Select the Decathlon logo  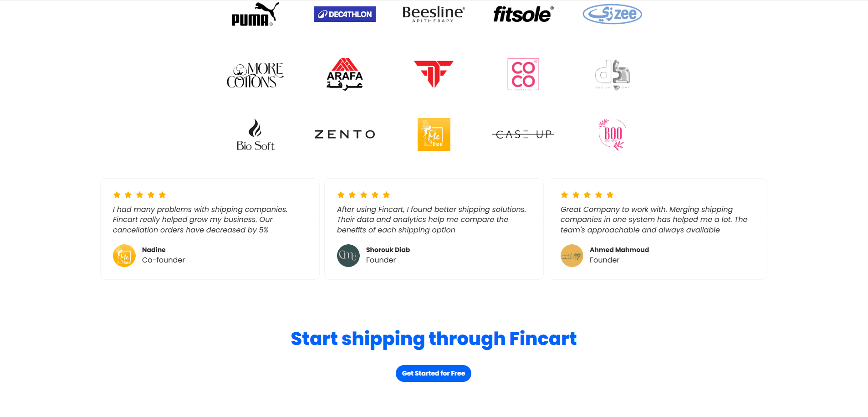point(344,14)
